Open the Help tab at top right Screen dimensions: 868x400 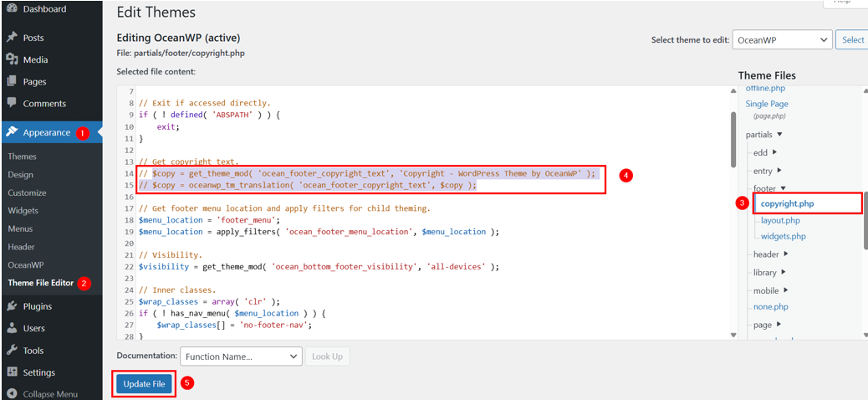click(845, 3)
